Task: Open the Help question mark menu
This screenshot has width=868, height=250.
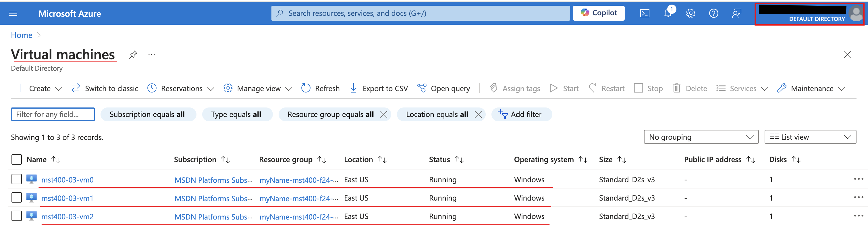Action: pos(713,13)
